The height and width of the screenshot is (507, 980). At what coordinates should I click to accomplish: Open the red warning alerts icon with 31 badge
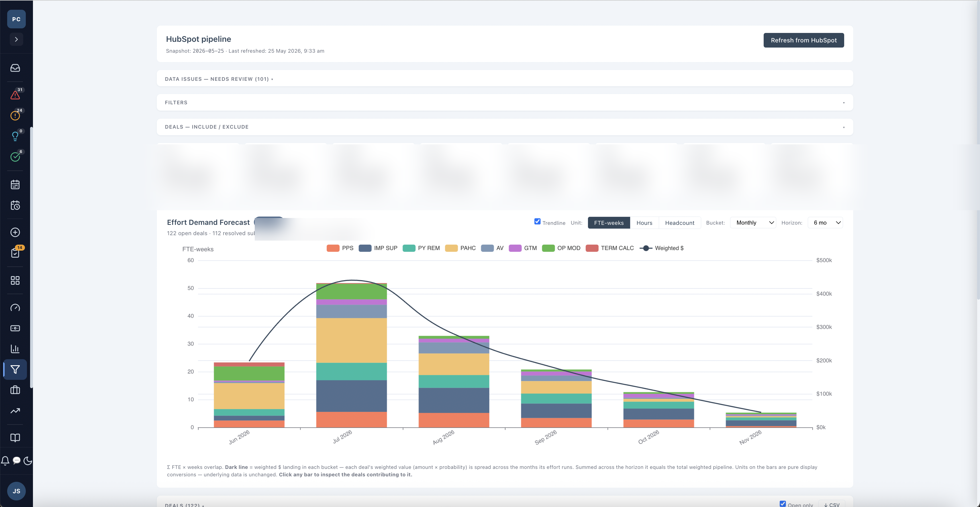pos(15,95)
